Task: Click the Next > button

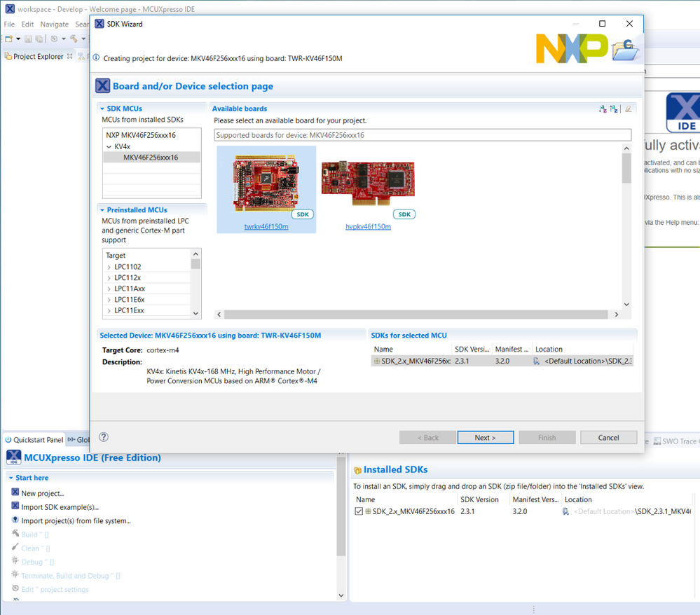Action: (x=486, y=438)
